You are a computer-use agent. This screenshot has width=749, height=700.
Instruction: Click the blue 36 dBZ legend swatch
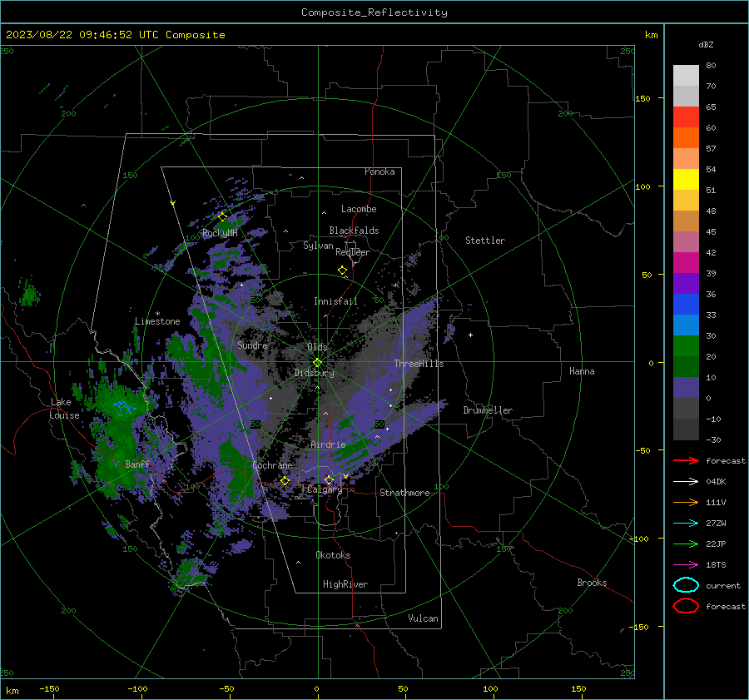(x=686, y=305)
